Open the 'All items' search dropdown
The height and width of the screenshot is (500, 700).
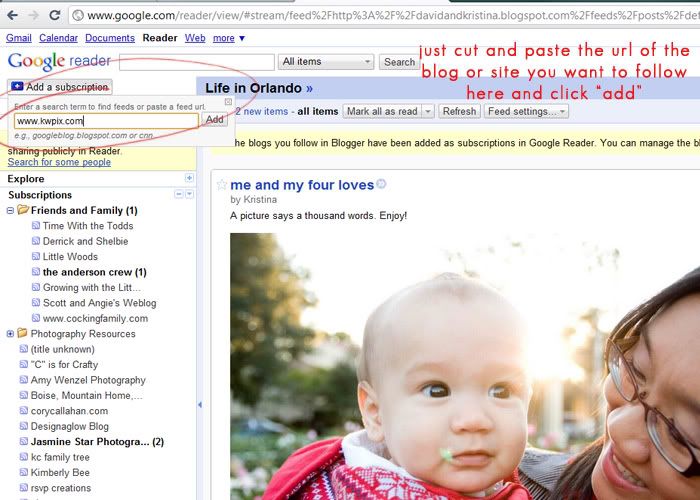pos(326,62)
